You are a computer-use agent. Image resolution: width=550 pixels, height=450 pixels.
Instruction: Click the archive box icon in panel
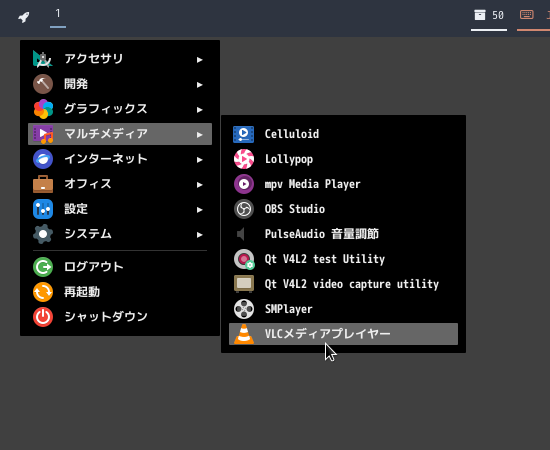[x=480, y=15]
